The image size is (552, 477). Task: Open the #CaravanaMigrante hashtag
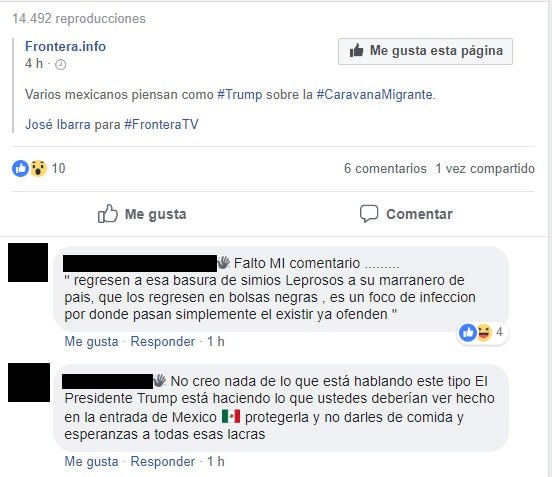point(375,95)
